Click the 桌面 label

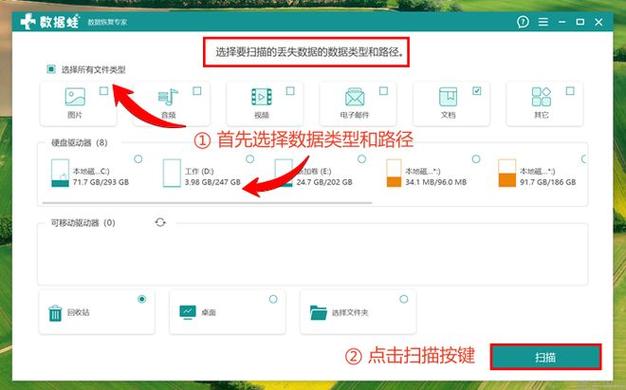click(208, 312)
